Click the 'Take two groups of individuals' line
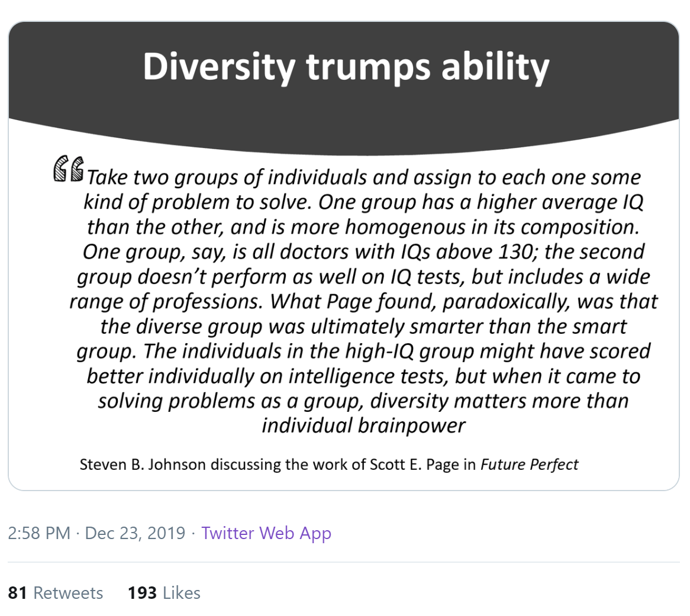This screenshot has height=616, width=690. 363,178
